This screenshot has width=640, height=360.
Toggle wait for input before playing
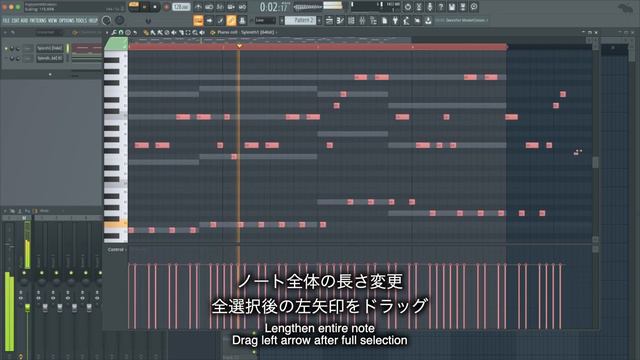(x=209, y=7)
